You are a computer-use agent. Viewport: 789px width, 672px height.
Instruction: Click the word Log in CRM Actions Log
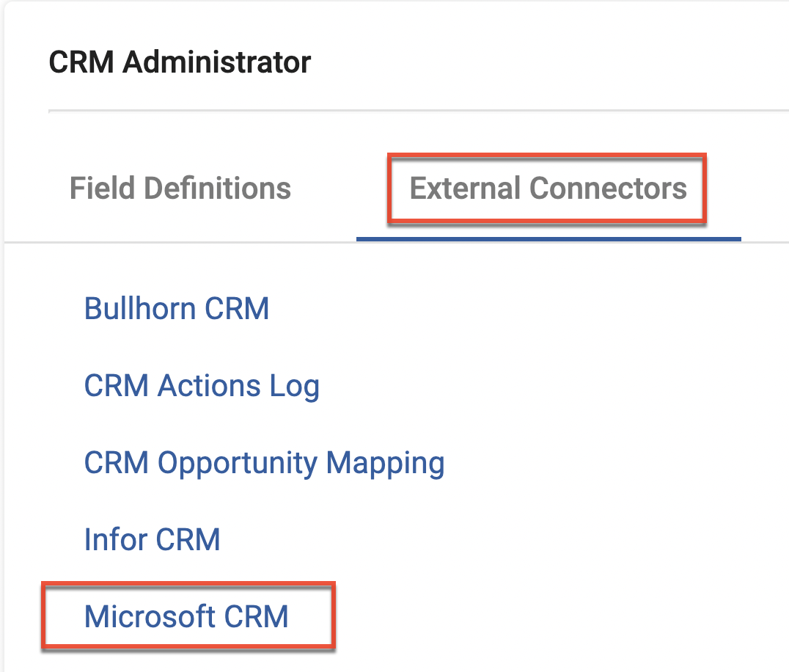[296, 386]
